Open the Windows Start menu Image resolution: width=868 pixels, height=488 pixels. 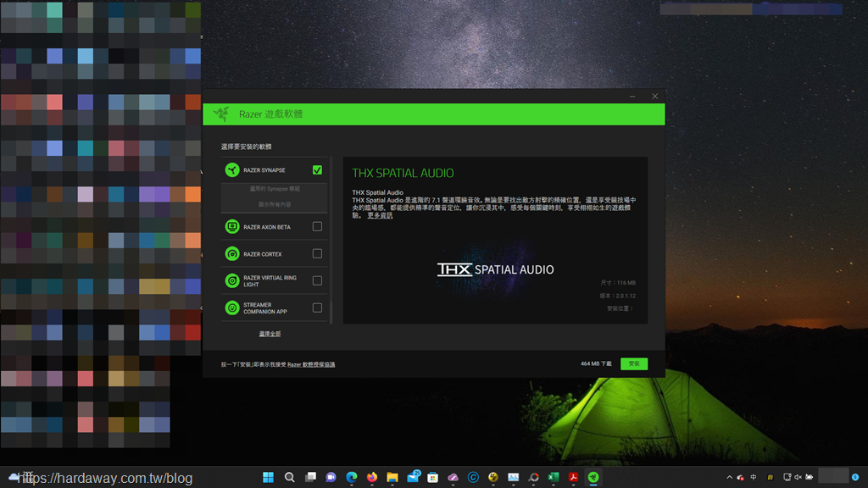[x=269, y=477]
